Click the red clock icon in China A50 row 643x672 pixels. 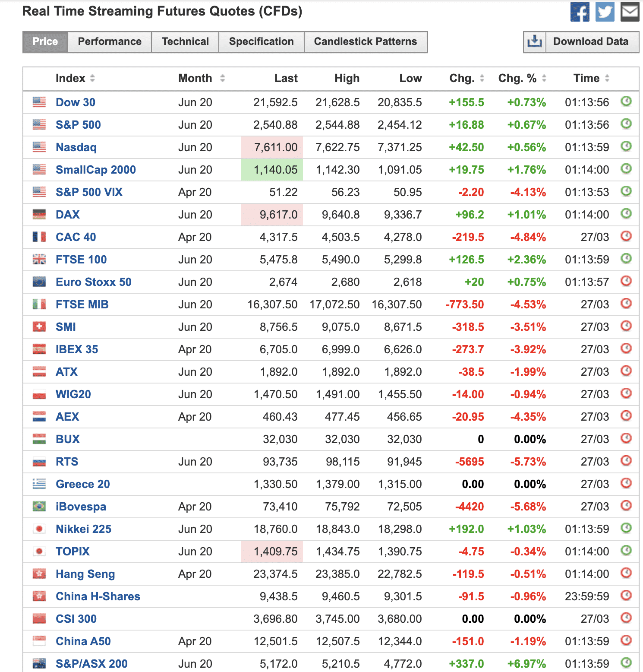point(626,640)
